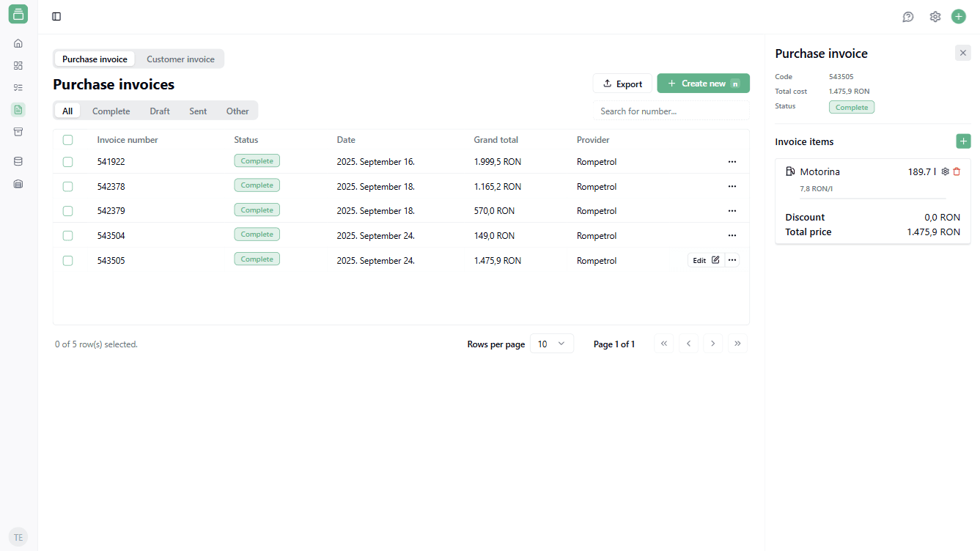Toggle the sidebar panel icon

pyautogui.click(x=56, y=17)
